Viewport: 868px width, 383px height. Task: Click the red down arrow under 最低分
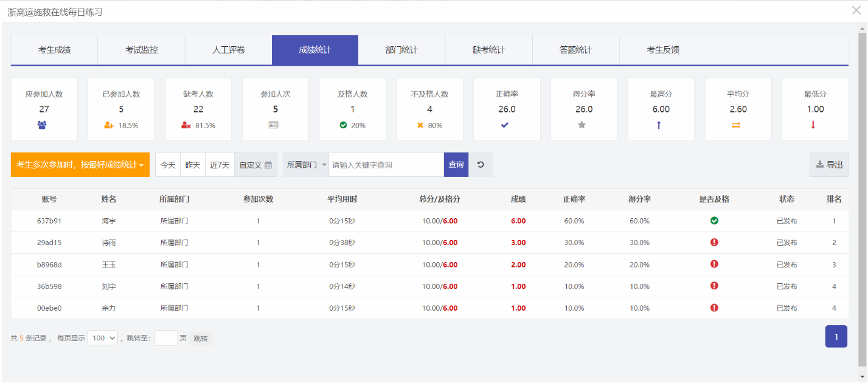(x=815, y=125)
